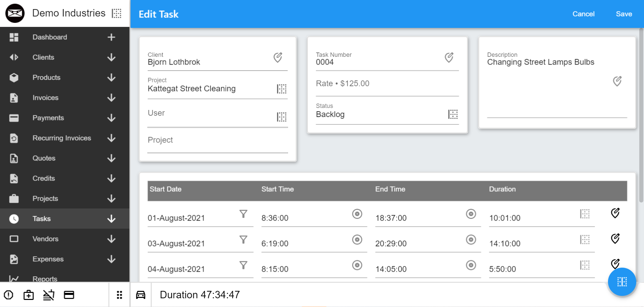Click the Project input field
The width and height of the screenshot is (644, 307).
coord(202,140)
